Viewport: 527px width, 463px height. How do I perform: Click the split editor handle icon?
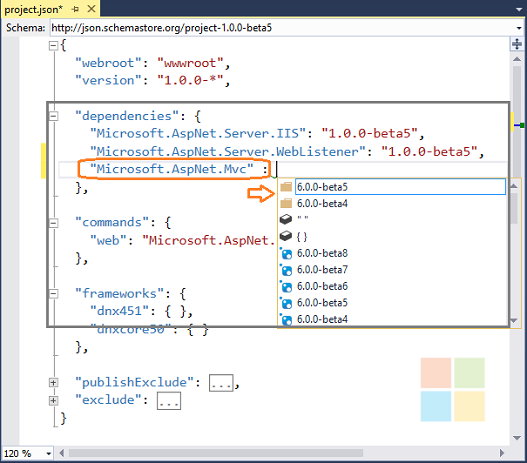tap(517, 44)
